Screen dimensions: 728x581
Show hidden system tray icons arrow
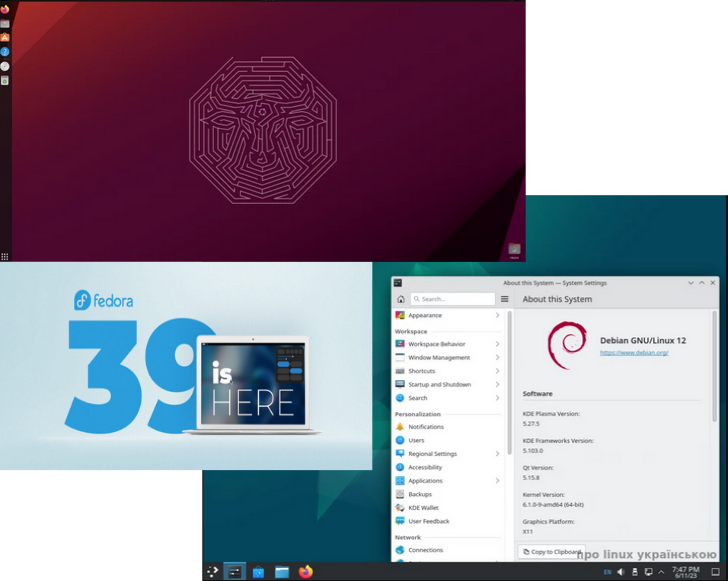click(662, 572)
